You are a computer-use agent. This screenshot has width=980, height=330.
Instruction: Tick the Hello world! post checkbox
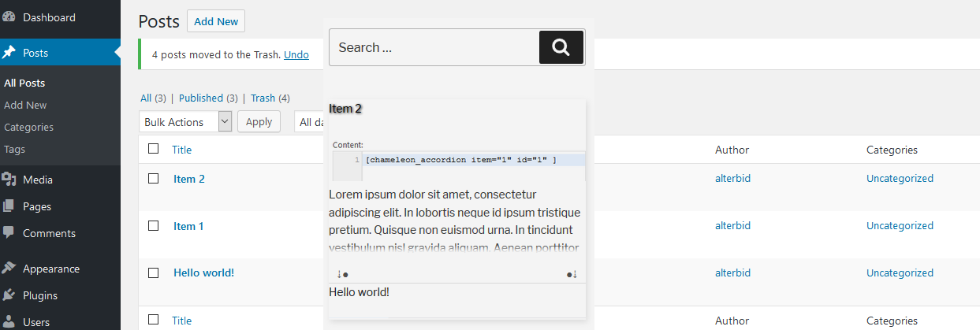click(154, 273)
